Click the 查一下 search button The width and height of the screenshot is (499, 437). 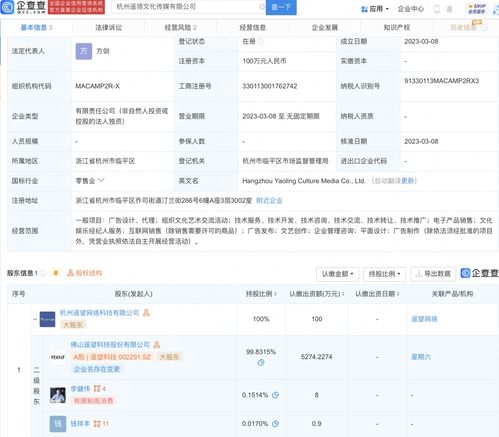pyautogui.click(x=281, y=7)
